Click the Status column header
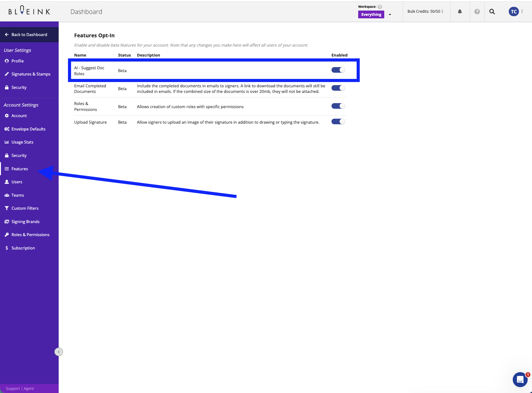This screenshot has width=532, height=393. point(124,55)
